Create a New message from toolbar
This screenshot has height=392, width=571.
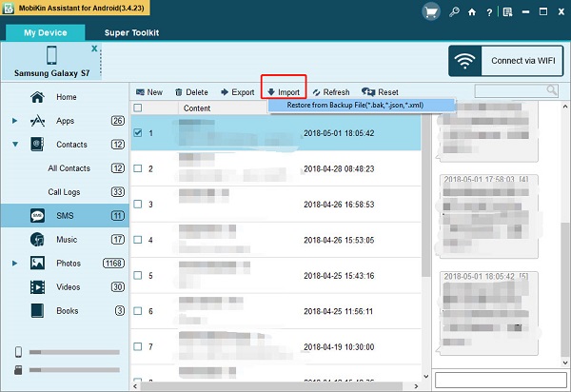pos(149,92)
